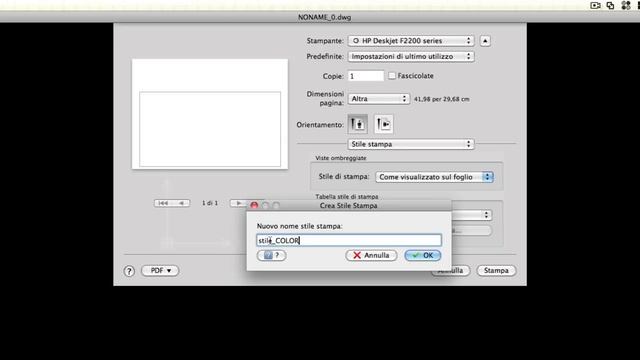Click the Copie number field
The height and width of the screenshot is (360, 640).
point(366,76)
